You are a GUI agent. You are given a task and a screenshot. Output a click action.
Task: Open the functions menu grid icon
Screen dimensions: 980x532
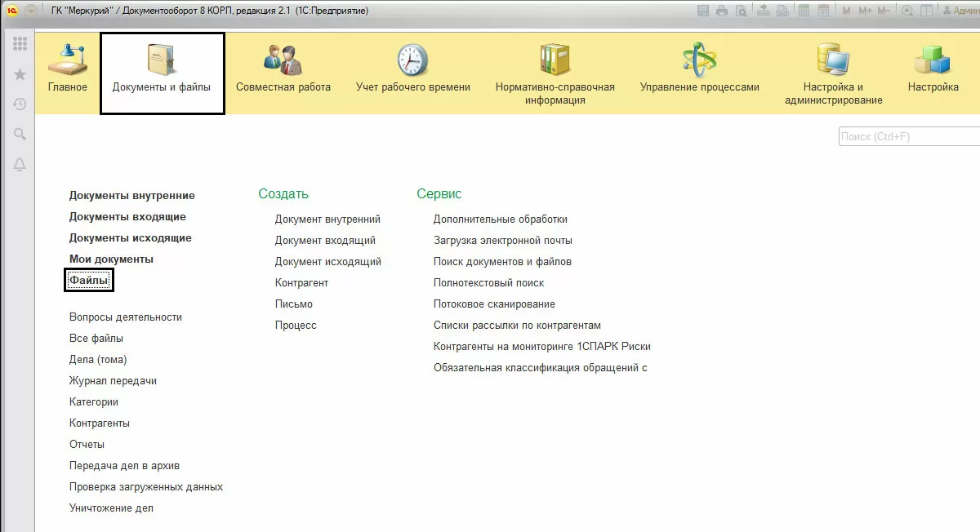click(20, 43)
